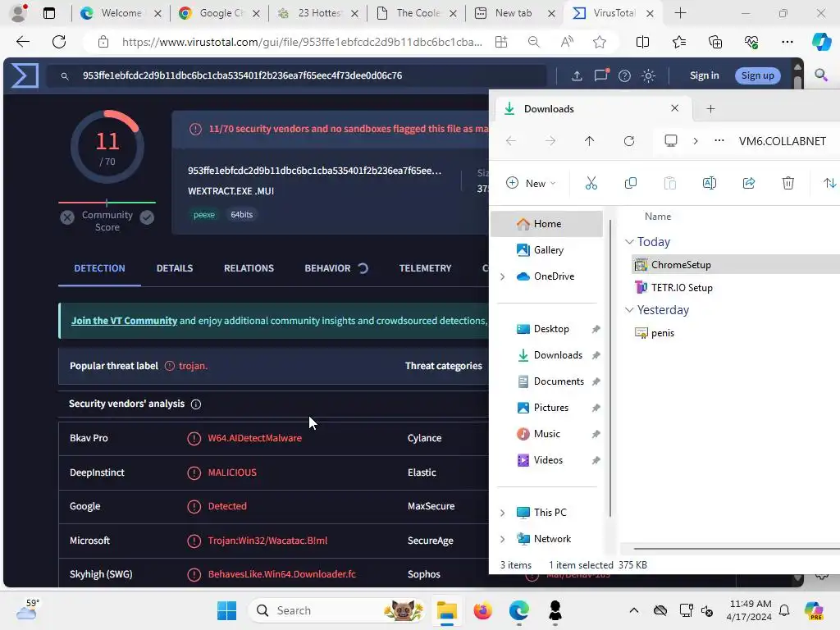Expand This PC in the navigation pane
The image size is (840, 630).
pyautogui.click(x=502, y=513)
